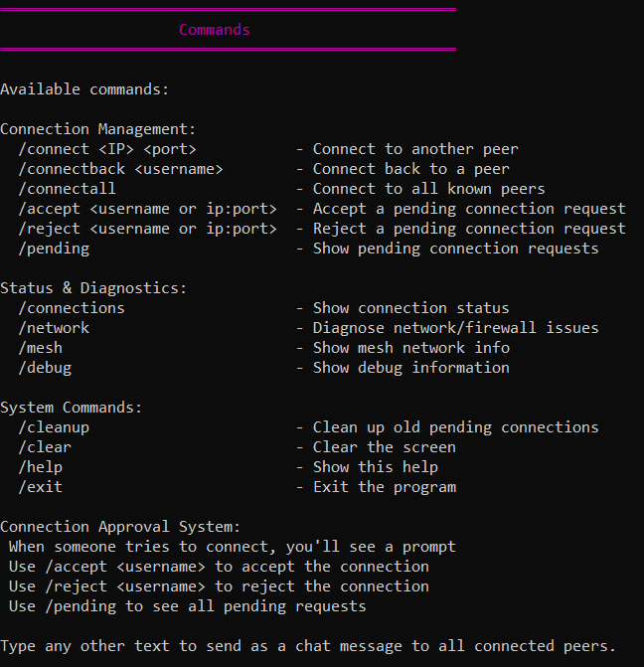Click the Connection Management section heading

(98, 129)
